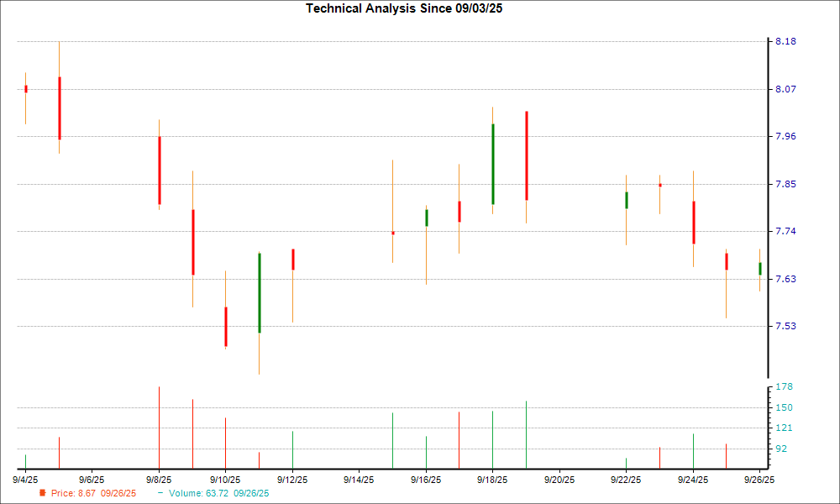Click the red candlestick on 9/8/25
Screen dimensions: 840x504
pyautogui.click(x=159, y=171)
